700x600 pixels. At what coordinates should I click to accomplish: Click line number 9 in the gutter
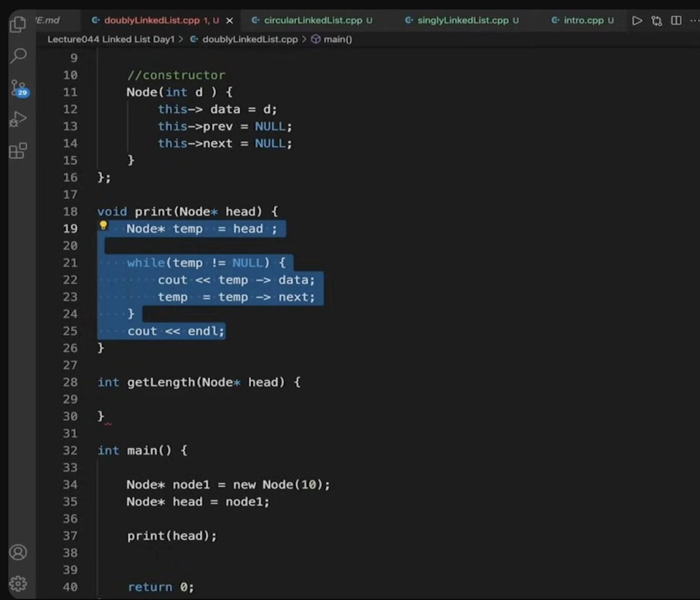[x=73, y=58]
